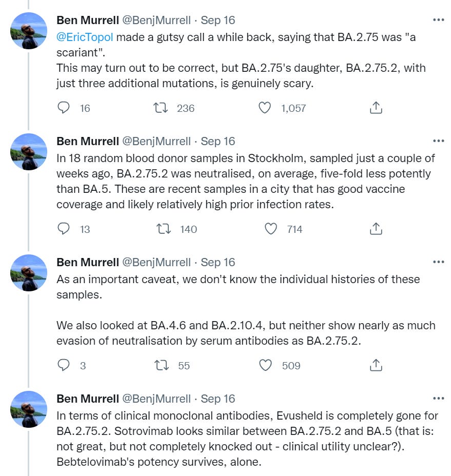
Task: Open more options on the first tweet
Action: (439, 20)
